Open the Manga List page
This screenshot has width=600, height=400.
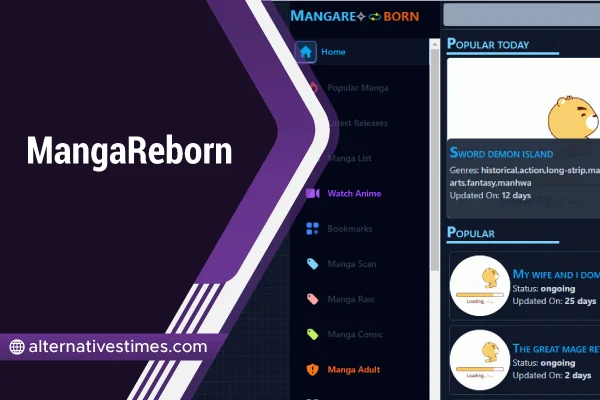click(349, 158)
